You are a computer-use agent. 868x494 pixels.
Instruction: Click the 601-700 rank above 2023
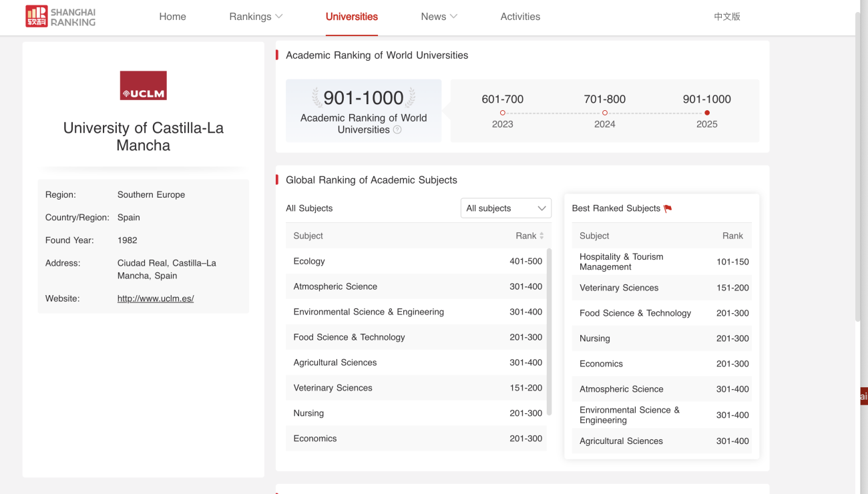(503, 99)
